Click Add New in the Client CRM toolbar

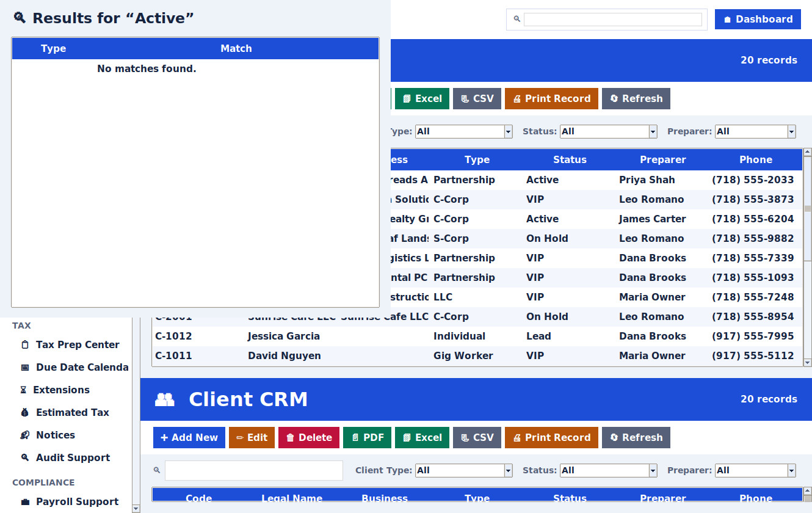[x=189, y=437]
